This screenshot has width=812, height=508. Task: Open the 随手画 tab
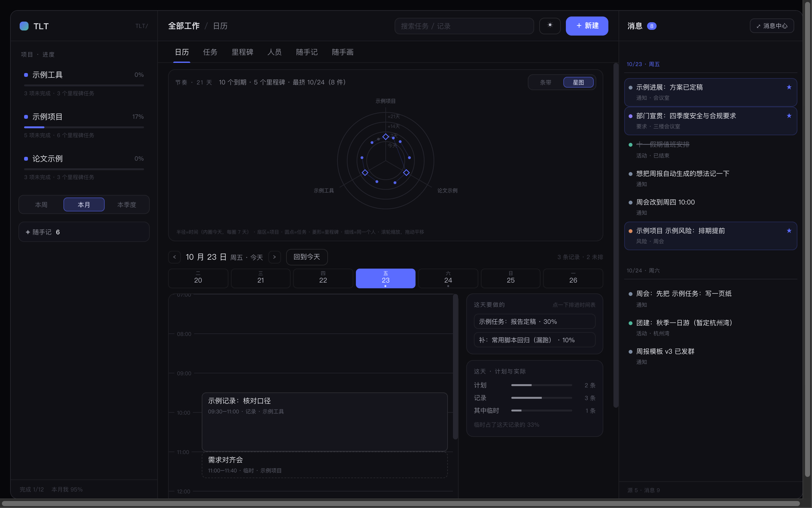343,52
